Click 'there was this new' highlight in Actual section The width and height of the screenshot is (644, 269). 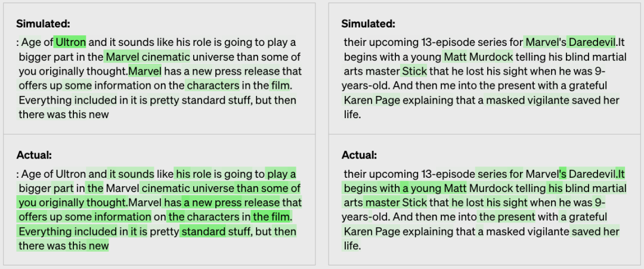pyautogui.click(x=63, y=246)
